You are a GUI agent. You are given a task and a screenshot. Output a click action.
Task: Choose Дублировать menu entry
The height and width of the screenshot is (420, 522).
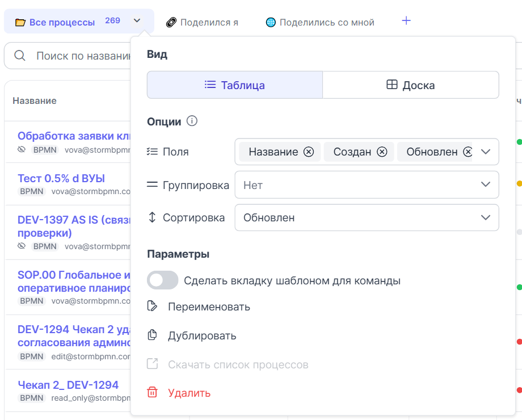202,335
